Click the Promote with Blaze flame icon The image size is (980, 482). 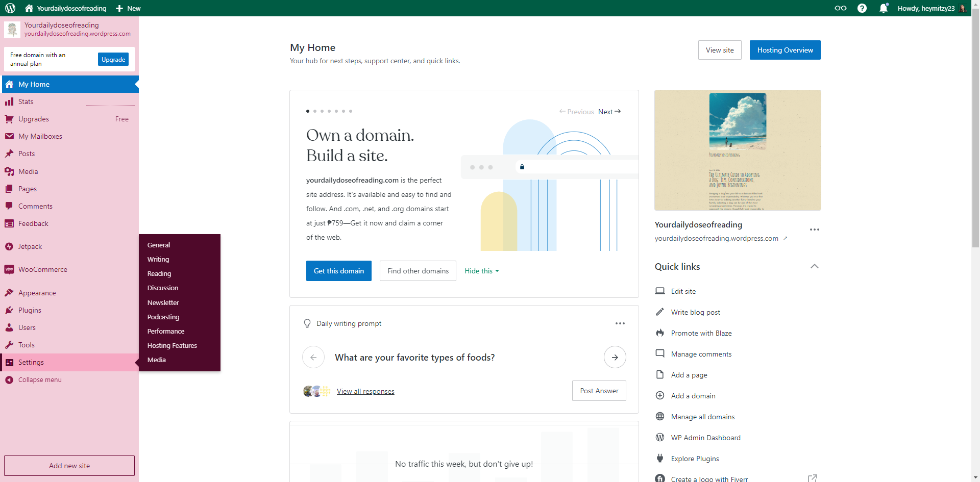point(660,333)
